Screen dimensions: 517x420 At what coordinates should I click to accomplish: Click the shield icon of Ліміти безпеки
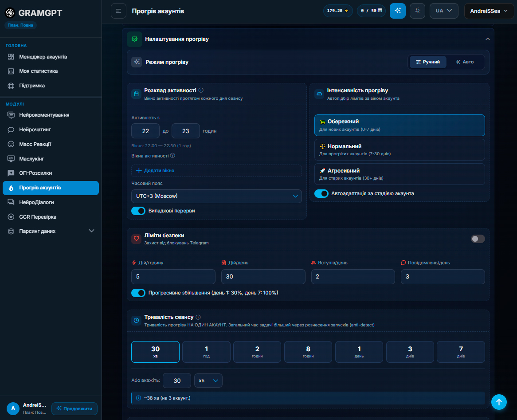pyautogui.click(x=137, y=239)
